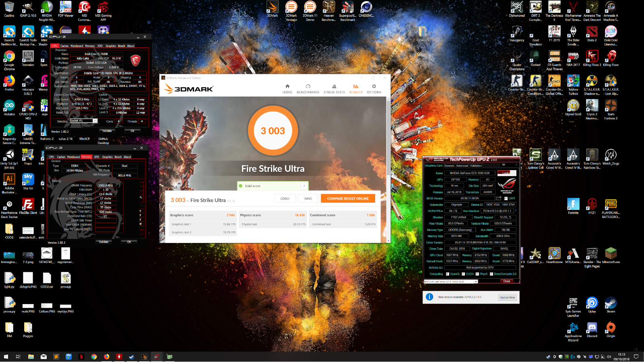Switch to Caches tab in top CPU-Z window
This screenshot has height=362, width=644.
64,46
